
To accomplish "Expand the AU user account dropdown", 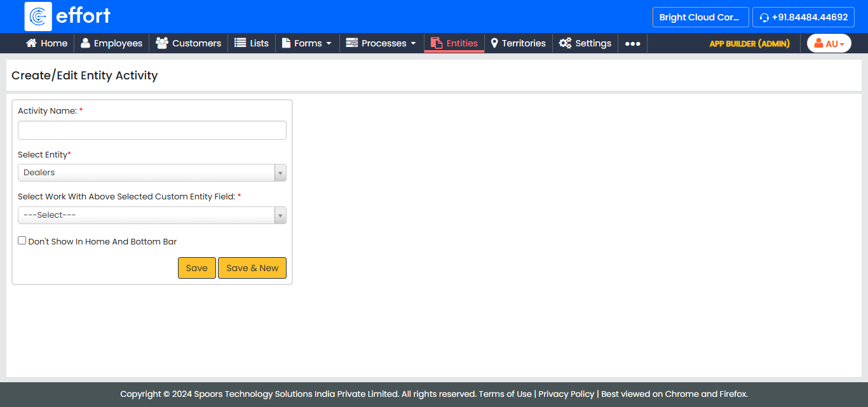I will coord(829,43).
